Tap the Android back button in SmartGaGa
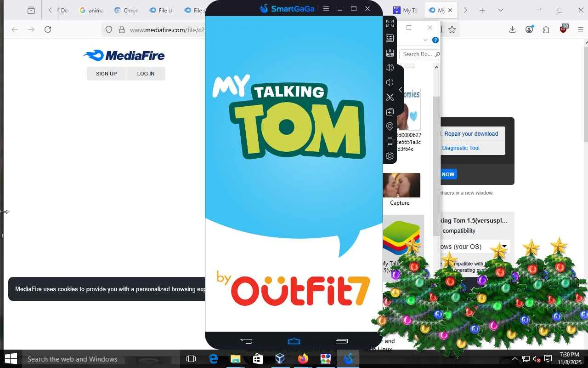This screenshot has height=368, width=588. (x=246, y=341)
